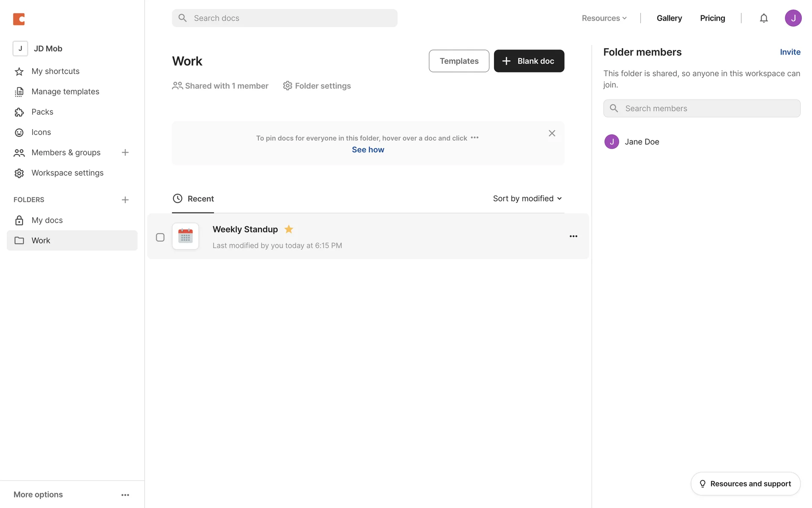
Task: Open the Gallery menu item
Action: point(669,18)
